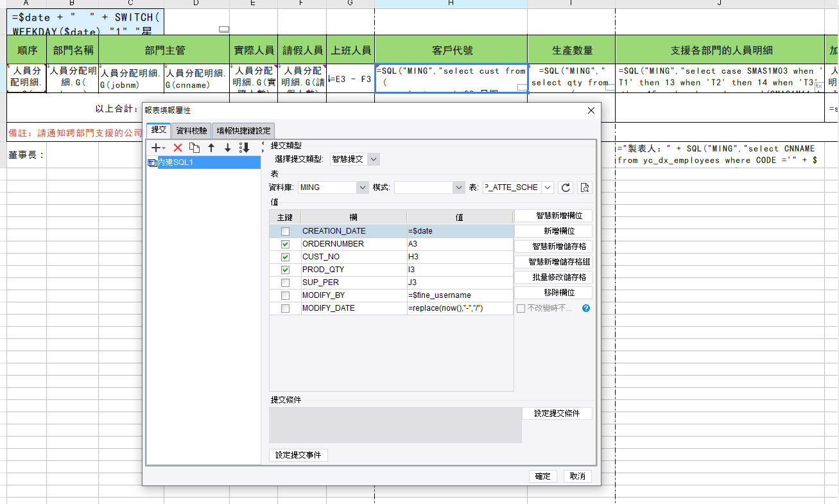Click the add submit item plus icon
Screen dimensions: 839x504
pyautogui.click(x=155, y=148)
